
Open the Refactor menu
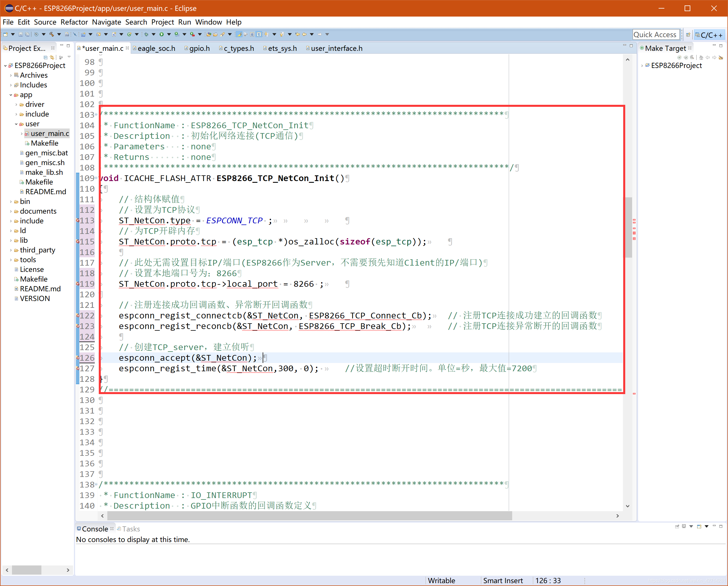click(74, 22)
